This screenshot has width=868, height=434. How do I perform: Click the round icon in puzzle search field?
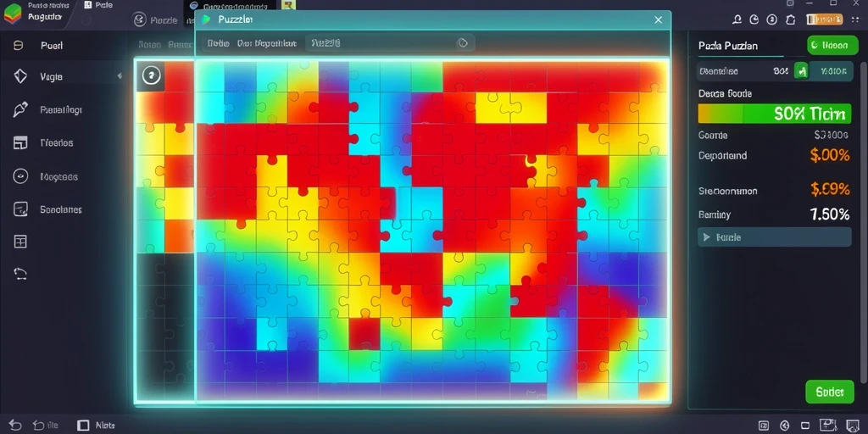click(463, 43)
